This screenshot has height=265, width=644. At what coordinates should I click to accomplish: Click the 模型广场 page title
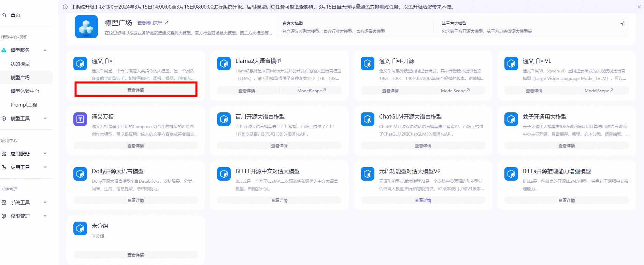[118, 23]
